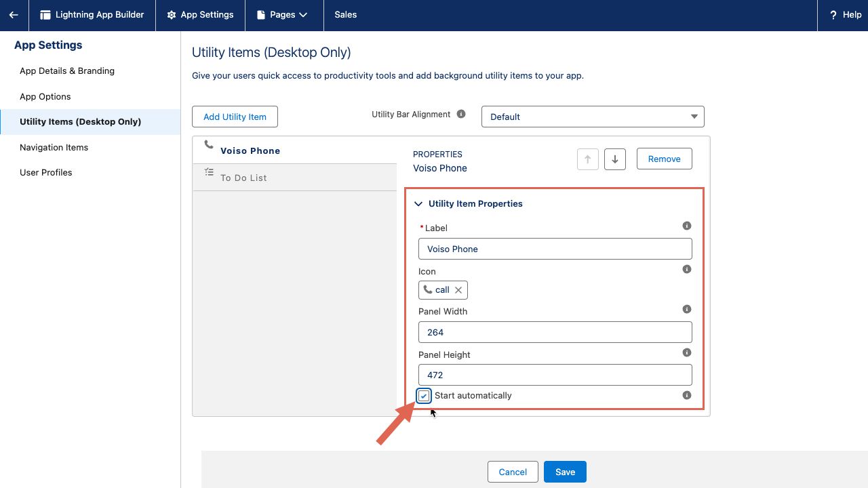Click the Save button
The width and height of the screenshot is (868, 488).
click(565, 472)
